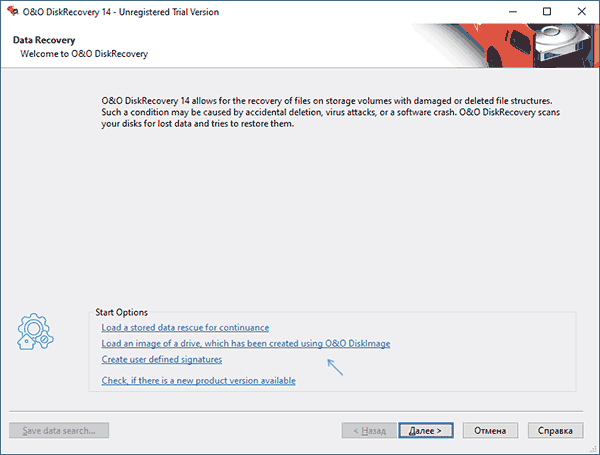Screen dimensions: 600x455
Task: Maximize the O&O DiskRecovery window
Action: (547, 12)
